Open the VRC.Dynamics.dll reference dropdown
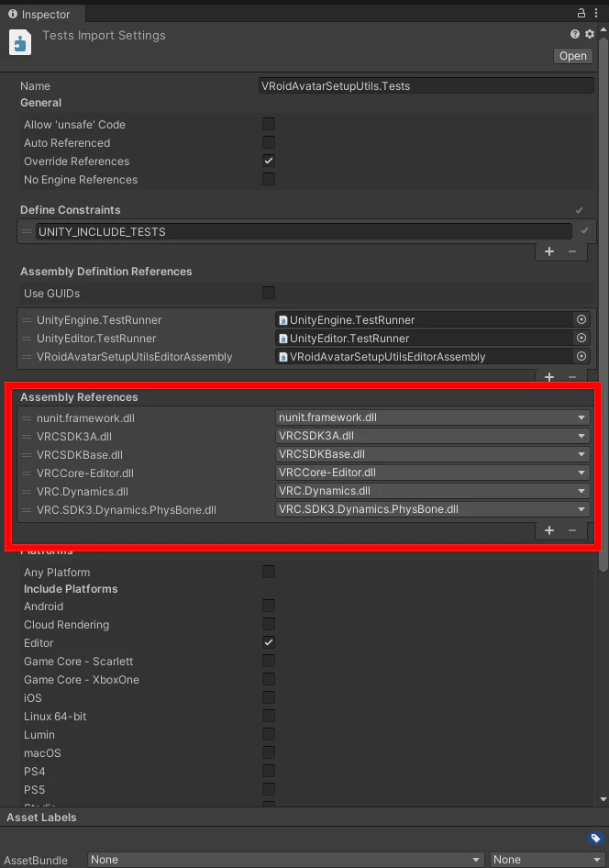Image resolution: width=609 pixels, height=868 pixels. tap(432, 491)
